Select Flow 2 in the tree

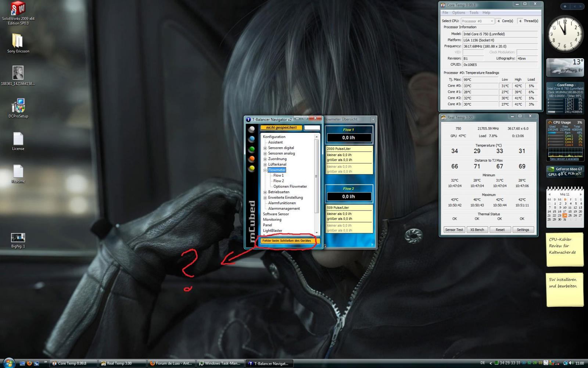[x=279, y=181]
